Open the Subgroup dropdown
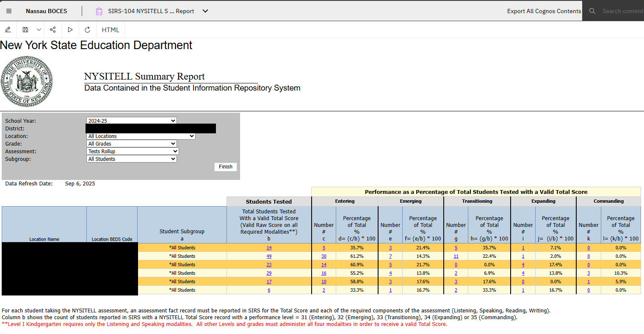The width and height of the screenshot is (644, 334). 131,159
